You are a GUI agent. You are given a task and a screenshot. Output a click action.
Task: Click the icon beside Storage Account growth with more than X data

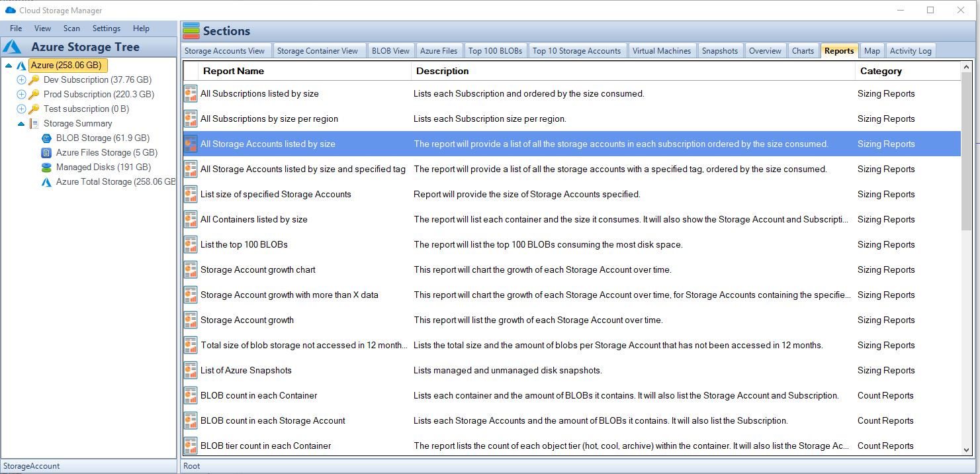point(191,295)
